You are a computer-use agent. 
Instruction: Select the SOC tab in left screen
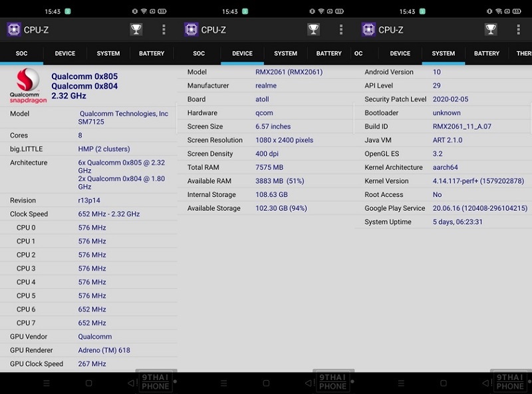click(x=22, y=53)
